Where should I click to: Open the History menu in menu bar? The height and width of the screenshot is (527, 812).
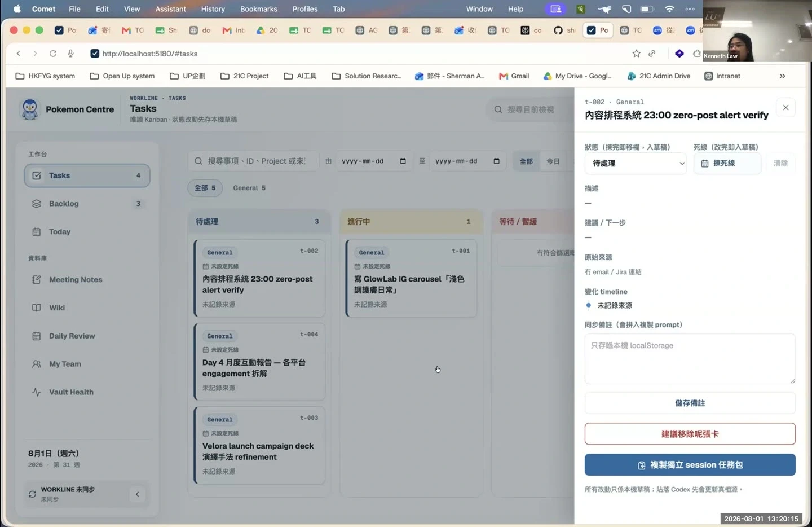tap(213, 9)
